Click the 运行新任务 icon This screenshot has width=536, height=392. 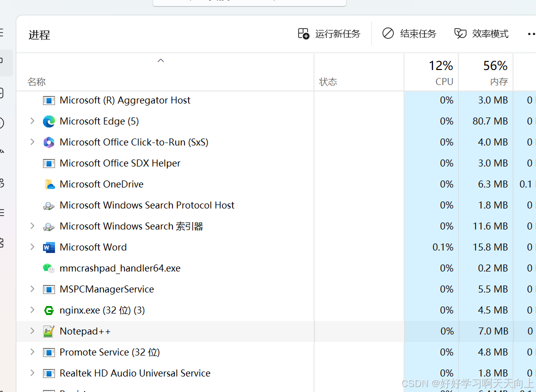click(303, 33)
